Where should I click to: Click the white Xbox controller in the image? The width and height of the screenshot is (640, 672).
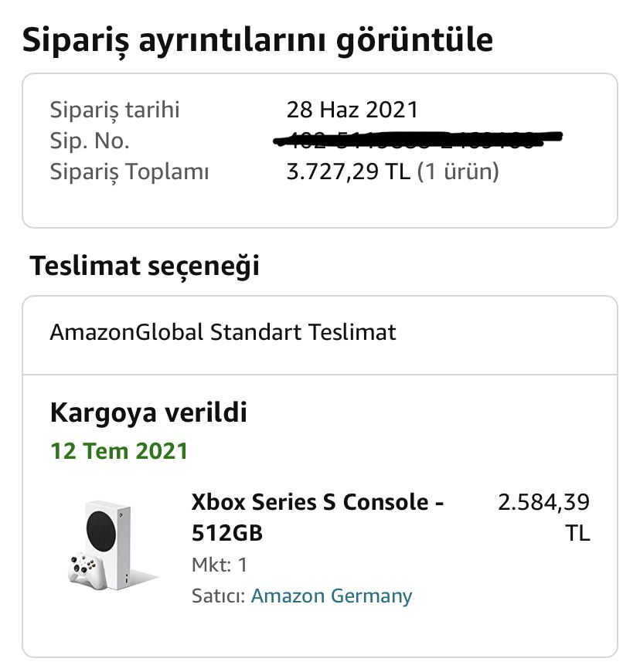pyautogui.click(x=83, y=569)
